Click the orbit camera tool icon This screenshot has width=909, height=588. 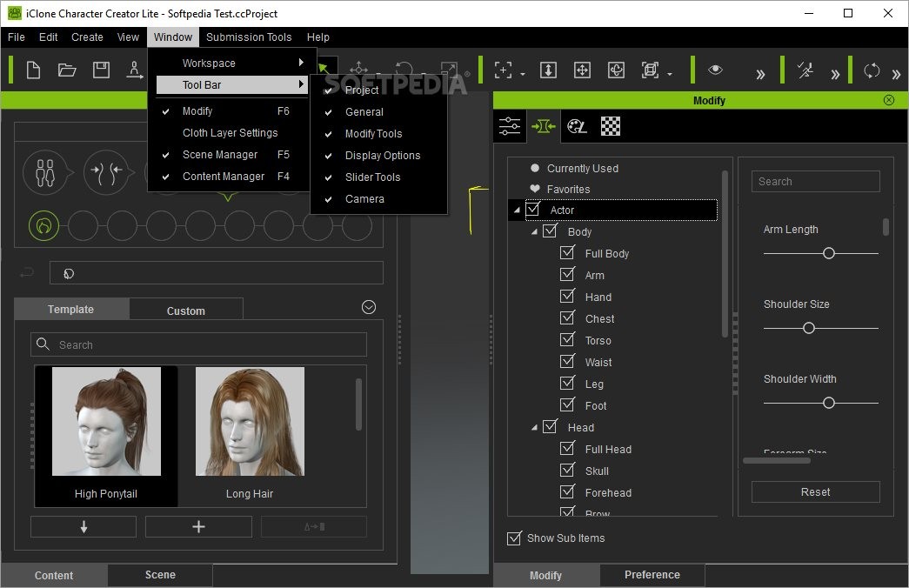[616, 70]
